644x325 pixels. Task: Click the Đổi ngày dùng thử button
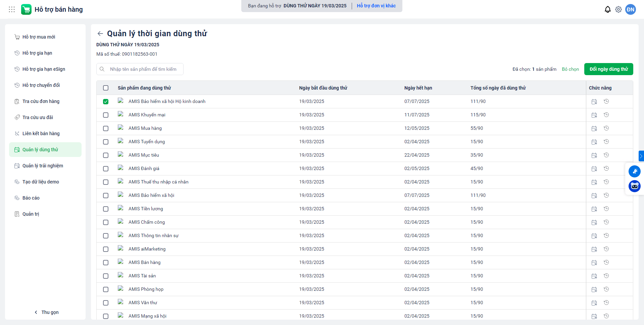(608, 69)
